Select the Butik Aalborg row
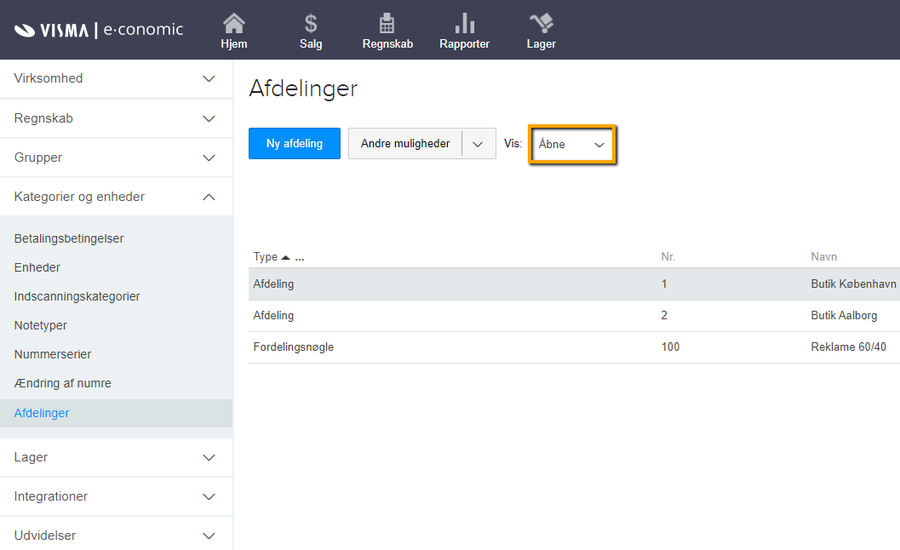This screenshot has width=900, height=550. [x=574, y=316]
